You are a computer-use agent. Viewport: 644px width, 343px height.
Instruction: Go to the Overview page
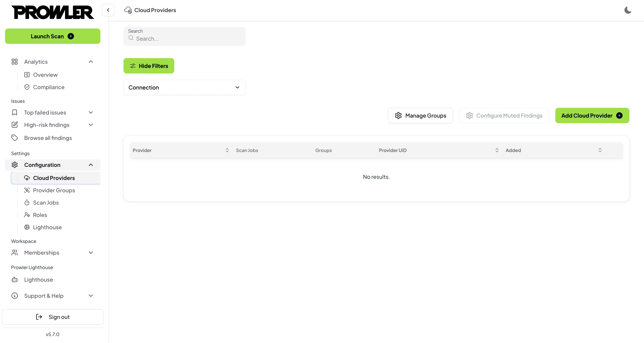click(x=45, y=75)
